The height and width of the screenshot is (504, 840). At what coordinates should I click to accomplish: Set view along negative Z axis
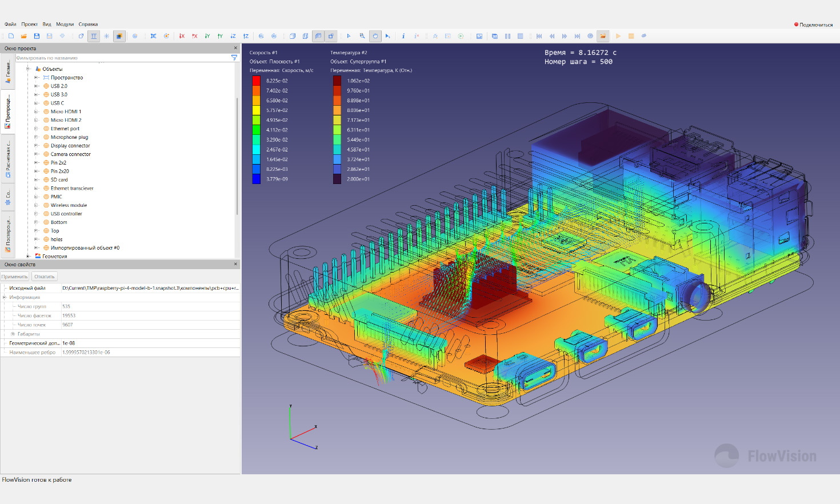point(233,36)
